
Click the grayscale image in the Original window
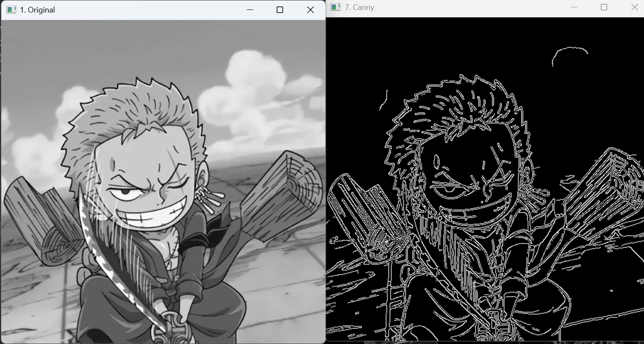coord(163,181)
